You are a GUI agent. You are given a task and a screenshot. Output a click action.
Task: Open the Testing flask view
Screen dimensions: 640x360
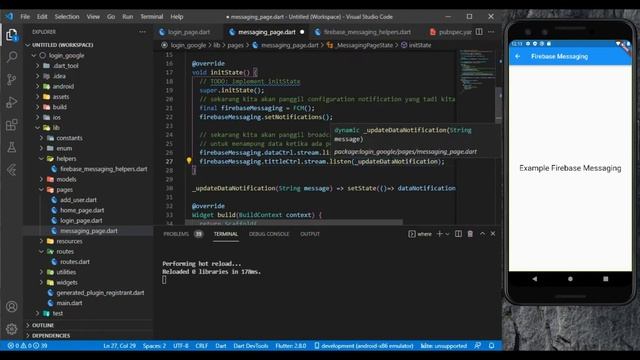pyautogui.click(x=12, y=147)
